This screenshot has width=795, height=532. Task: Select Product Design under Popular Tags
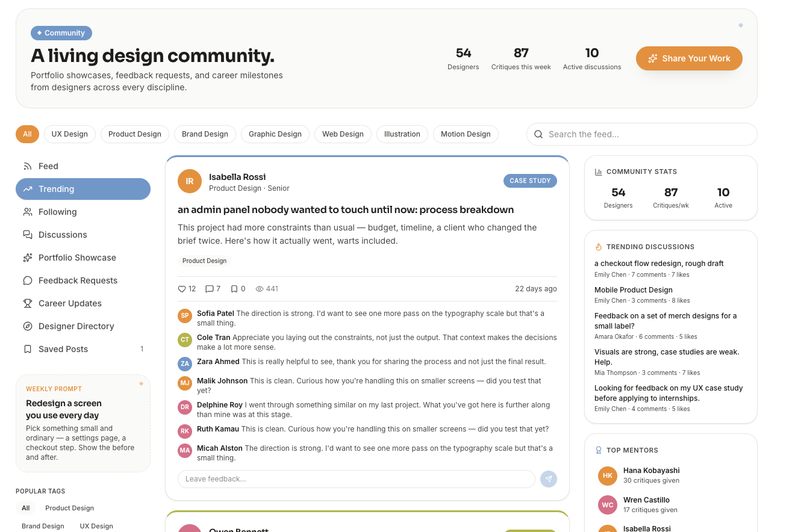pyautogui.click(x=69, y=508)
